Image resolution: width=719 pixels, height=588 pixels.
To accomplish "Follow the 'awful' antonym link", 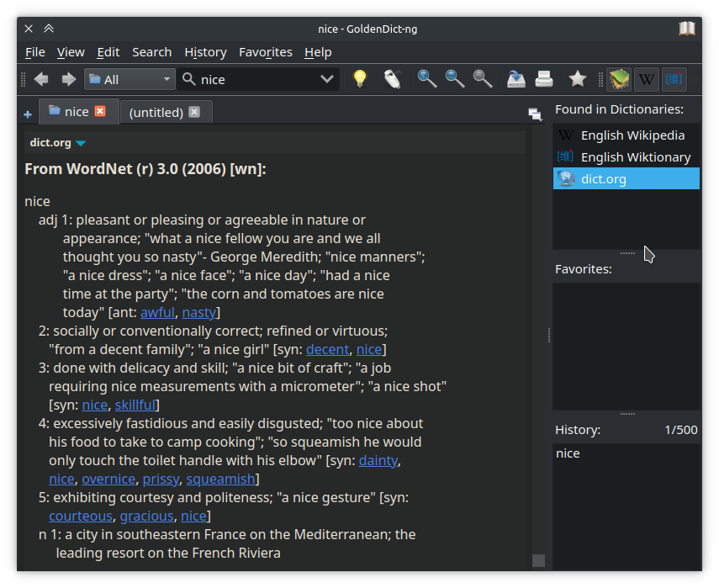I will click(x=157, y=312).
